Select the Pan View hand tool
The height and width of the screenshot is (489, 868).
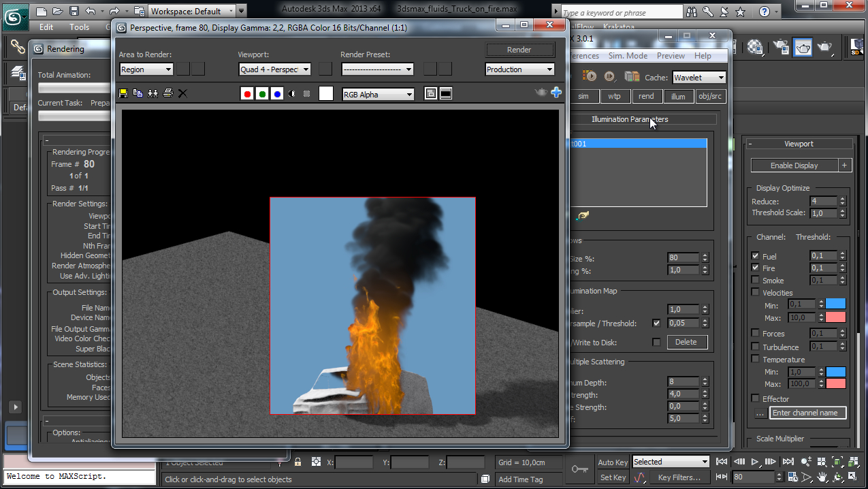coord(823,477)
